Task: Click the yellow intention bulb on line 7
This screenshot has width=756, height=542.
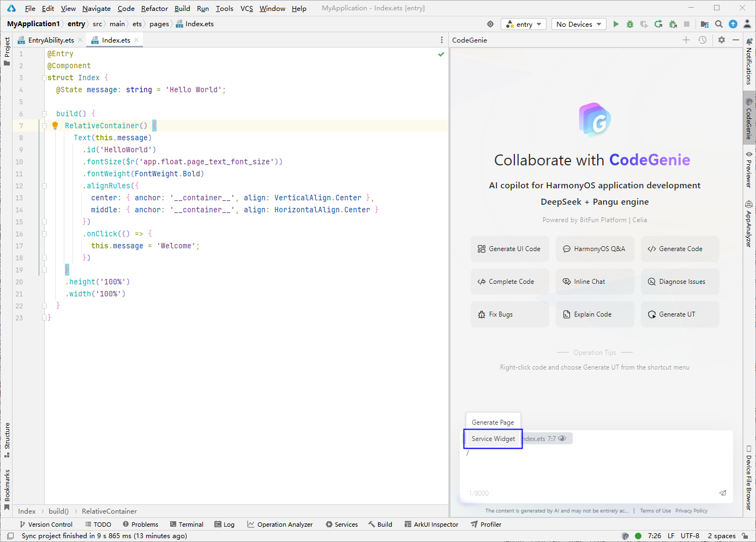Action: [55, 126]
